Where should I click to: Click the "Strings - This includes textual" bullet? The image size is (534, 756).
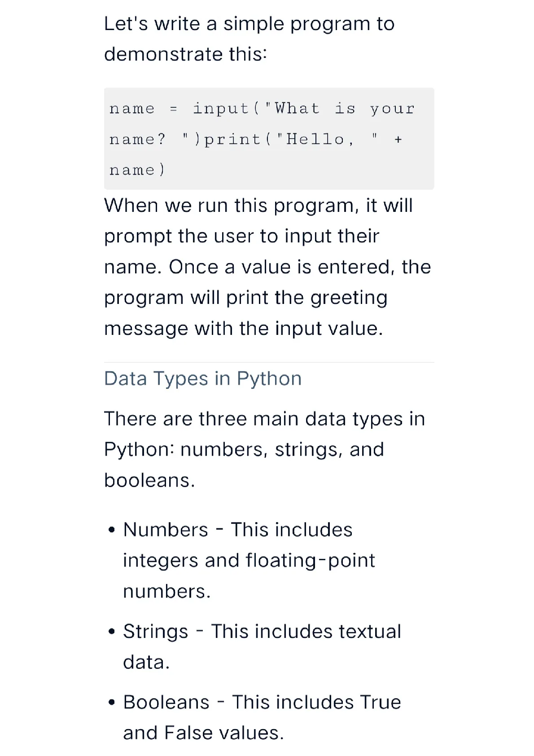262,631
